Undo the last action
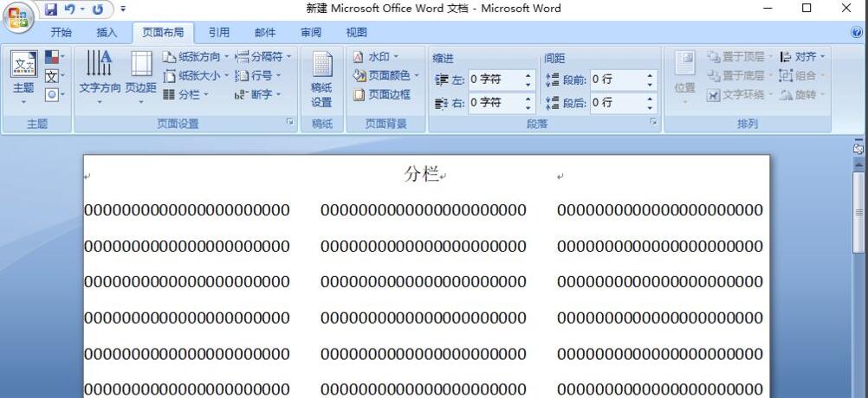 pyautogui.click(x=70, y=9)
